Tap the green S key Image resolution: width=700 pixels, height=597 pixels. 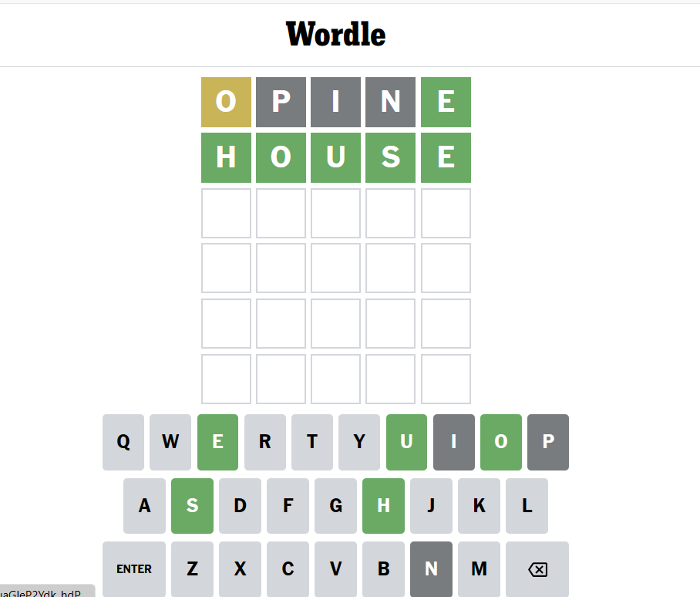click(192, 506)
